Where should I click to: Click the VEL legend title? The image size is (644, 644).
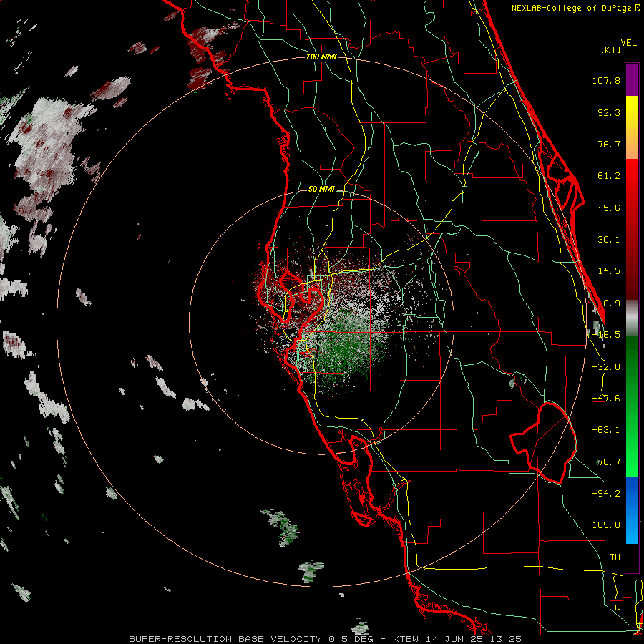[x=628, y=43]
